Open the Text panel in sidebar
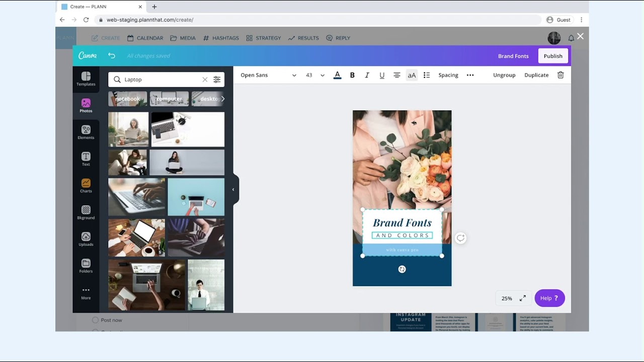 pos(86,159)
